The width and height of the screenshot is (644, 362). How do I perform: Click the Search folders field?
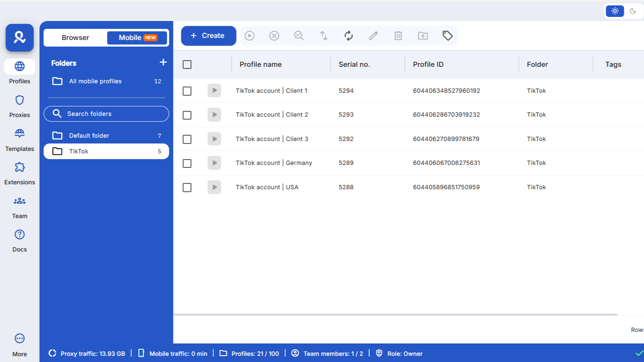106,114
